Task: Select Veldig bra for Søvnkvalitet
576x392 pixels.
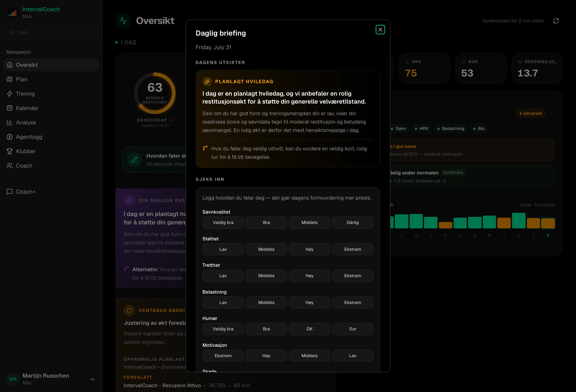Action: click(x=223, y=223)
